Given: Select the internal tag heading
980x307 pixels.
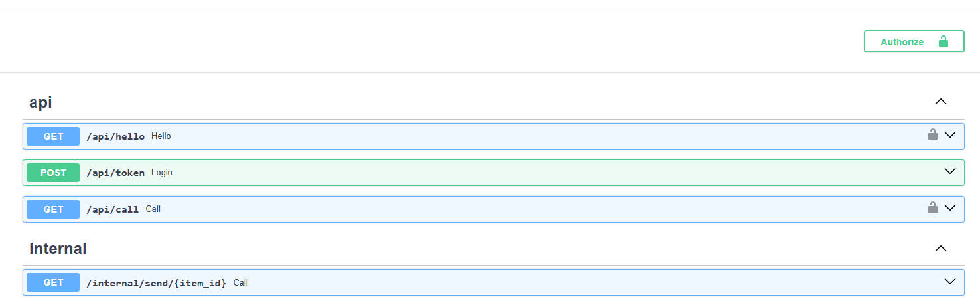Looking at the screenshot, I should [x=58, y=249].
